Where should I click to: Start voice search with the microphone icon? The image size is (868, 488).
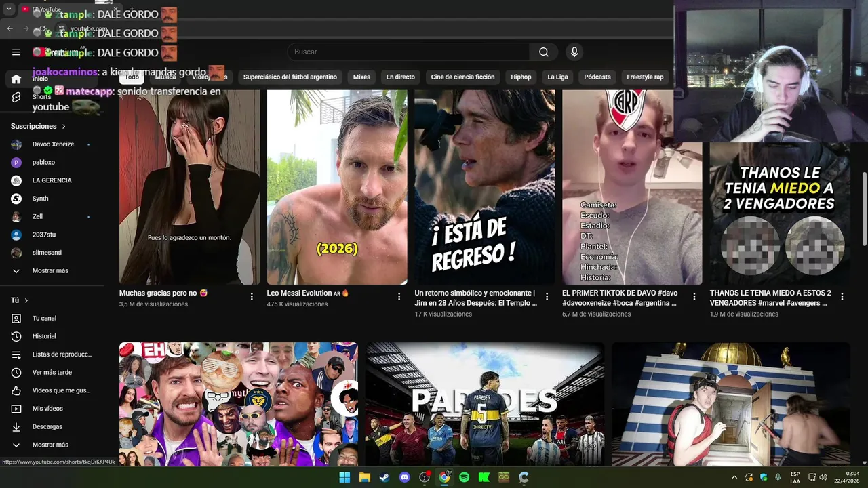pyautogui.click(x=574, y=52)
